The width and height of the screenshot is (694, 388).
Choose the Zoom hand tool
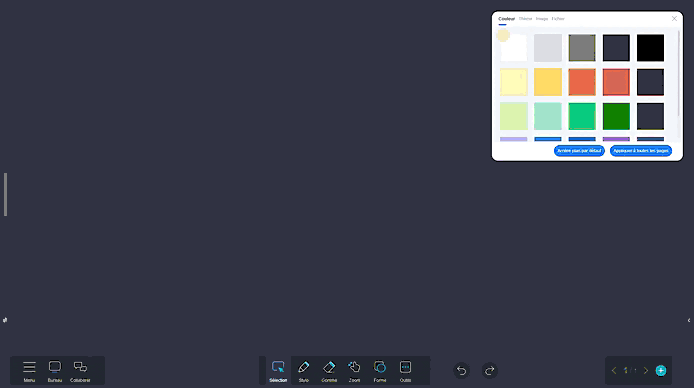pos(354,370)
